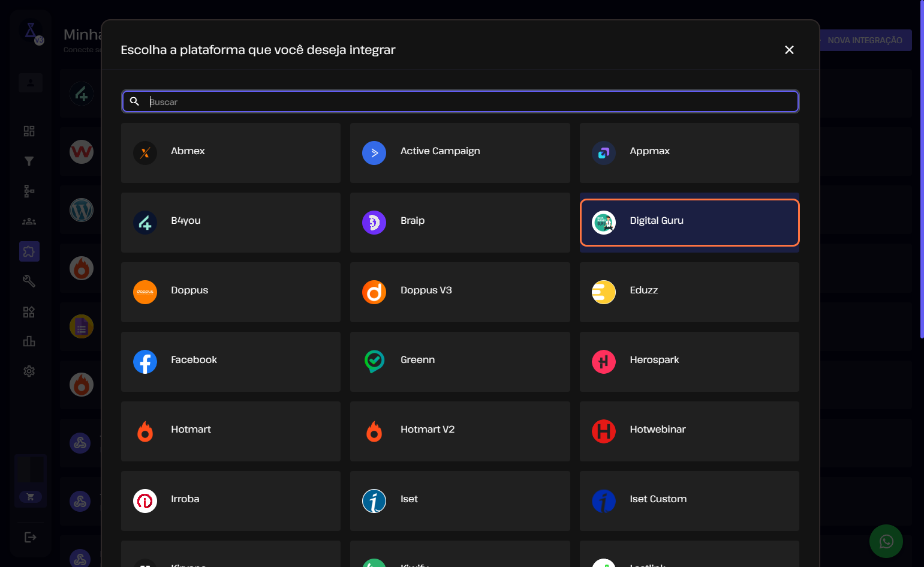This screenshot has height=567, width=924.
Task: Choose the Greenn label
Action: (x=417, y=360)
